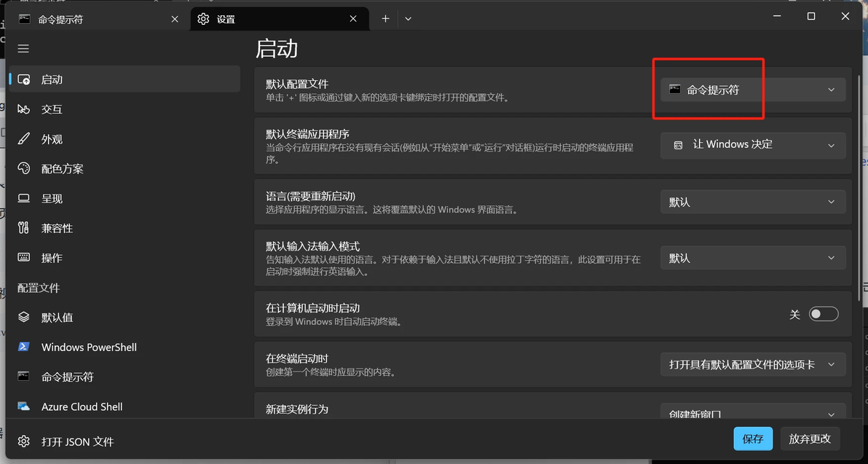The height and width of the screenshot is (464, 868).
Task: Click the 呈现 rendering icon
Action: 24,198
